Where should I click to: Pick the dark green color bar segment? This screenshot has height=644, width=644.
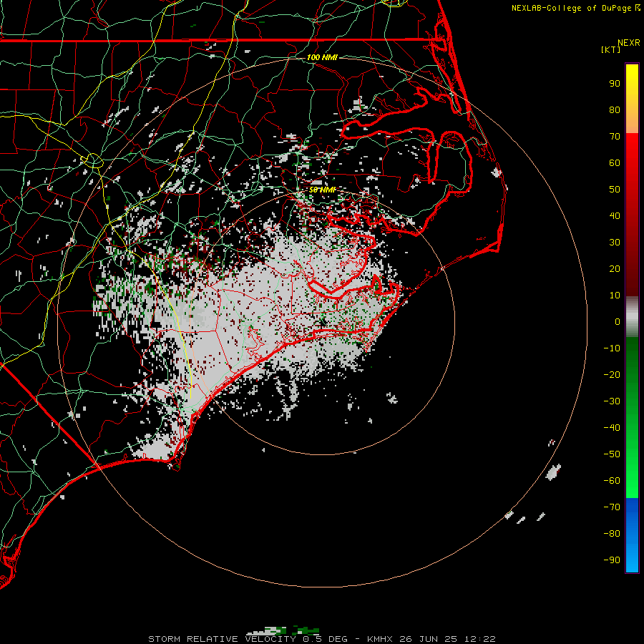(632, 370)
